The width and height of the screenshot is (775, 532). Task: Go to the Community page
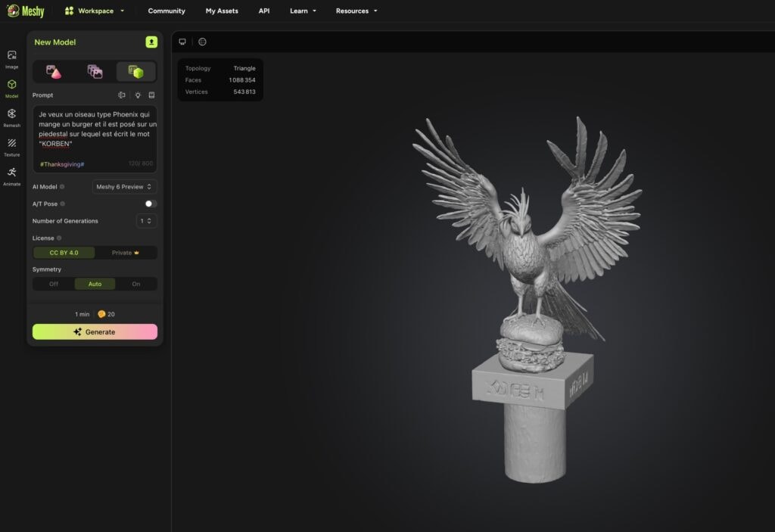(167, 11)
